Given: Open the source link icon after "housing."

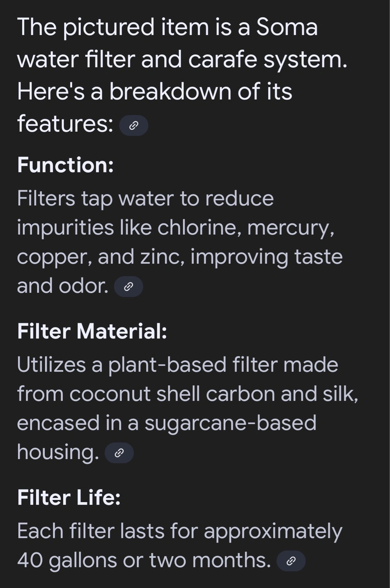Looking at the screenshot, I should coord(119,453).
